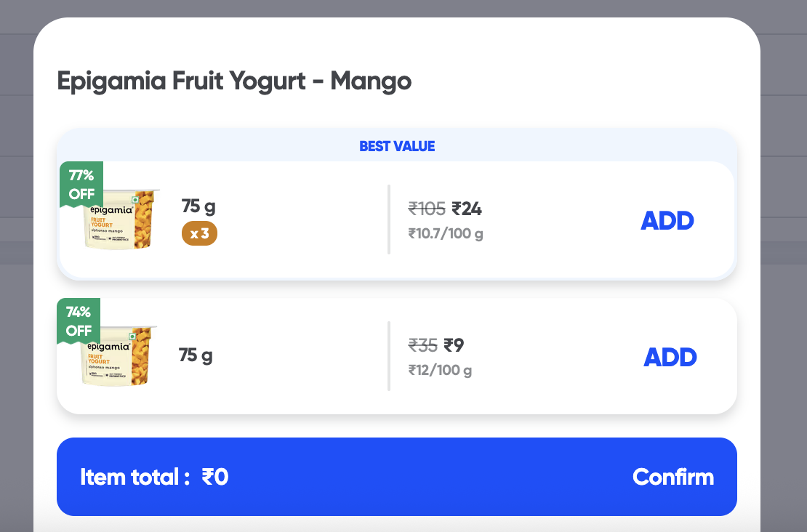Click 75 g label in the 74% OFF option
Viewport: 807px width, 532px height.
[x=196, y=355]
